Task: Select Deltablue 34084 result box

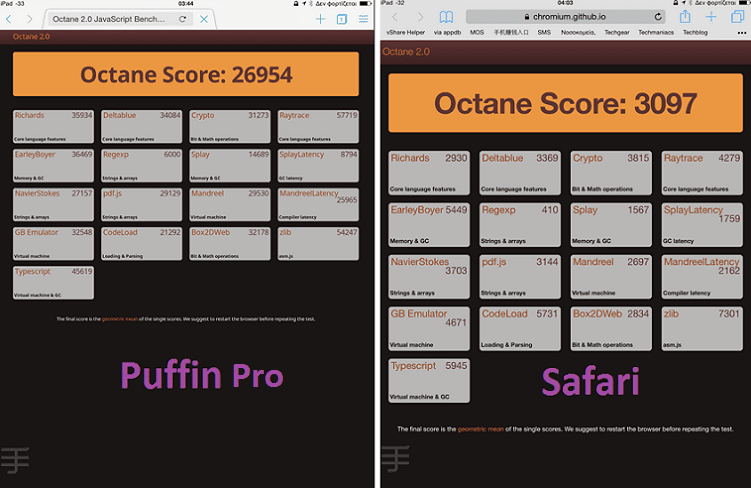Action: 141,126
